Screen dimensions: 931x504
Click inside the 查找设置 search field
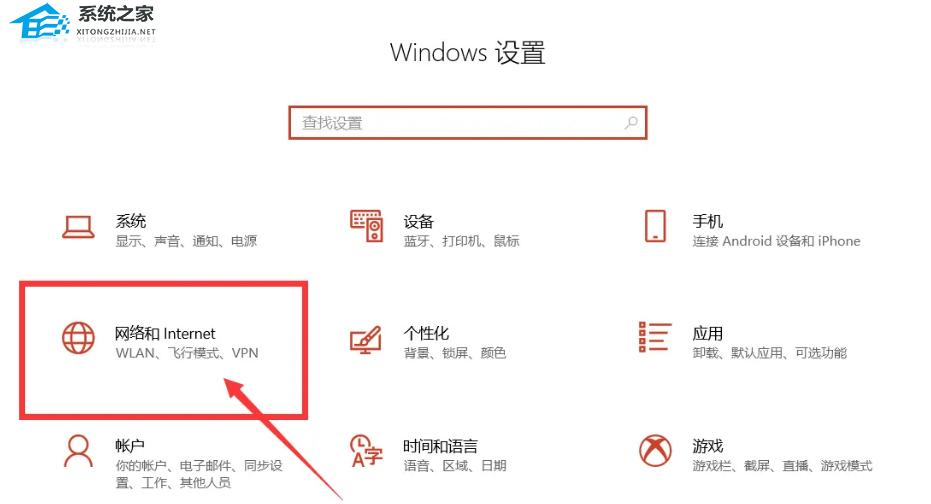pos(468,123)
